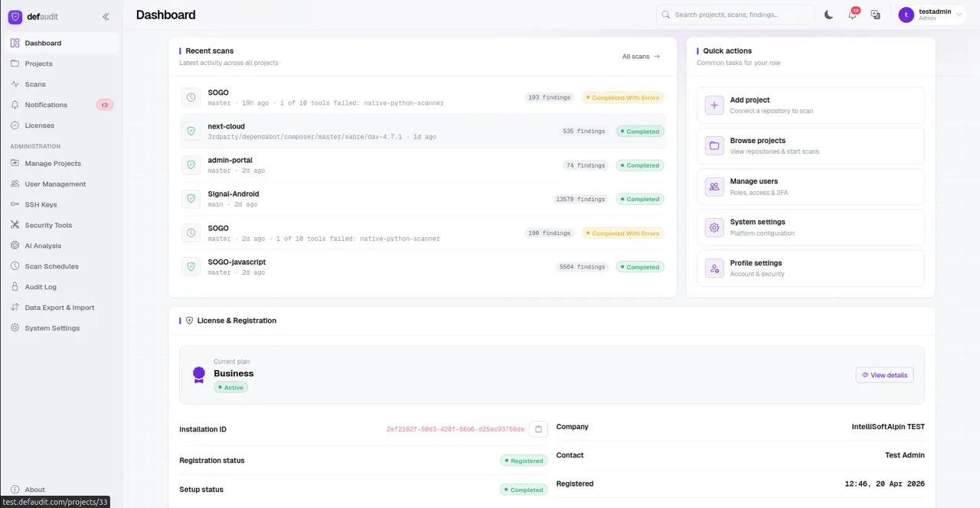Click the purple Business plan badge icon

tap(199, 374)
